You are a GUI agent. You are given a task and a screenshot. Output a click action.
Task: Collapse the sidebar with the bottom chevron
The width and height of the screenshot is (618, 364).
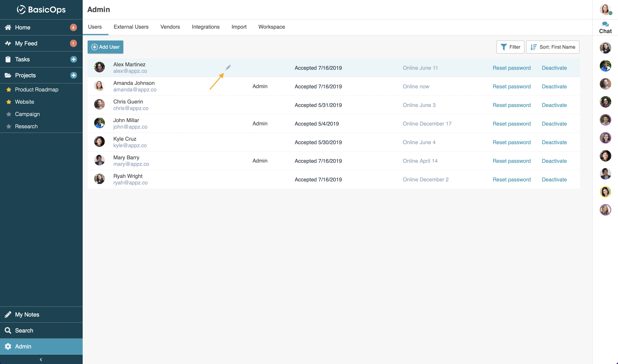41,359
